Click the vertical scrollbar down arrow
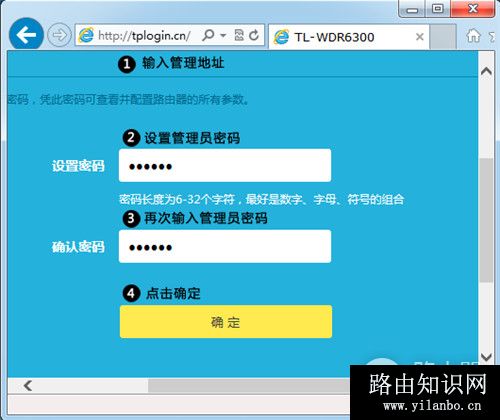This screenshot has width=500, height=420. point(486,357)
